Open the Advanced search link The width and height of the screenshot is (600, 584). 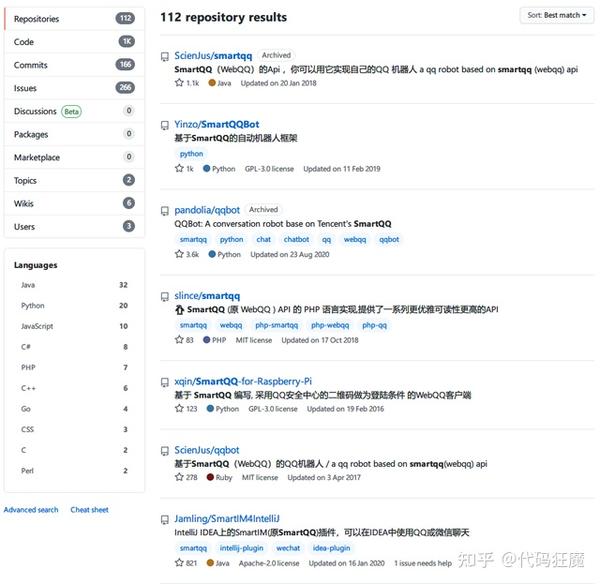click(x=31, y=510)
